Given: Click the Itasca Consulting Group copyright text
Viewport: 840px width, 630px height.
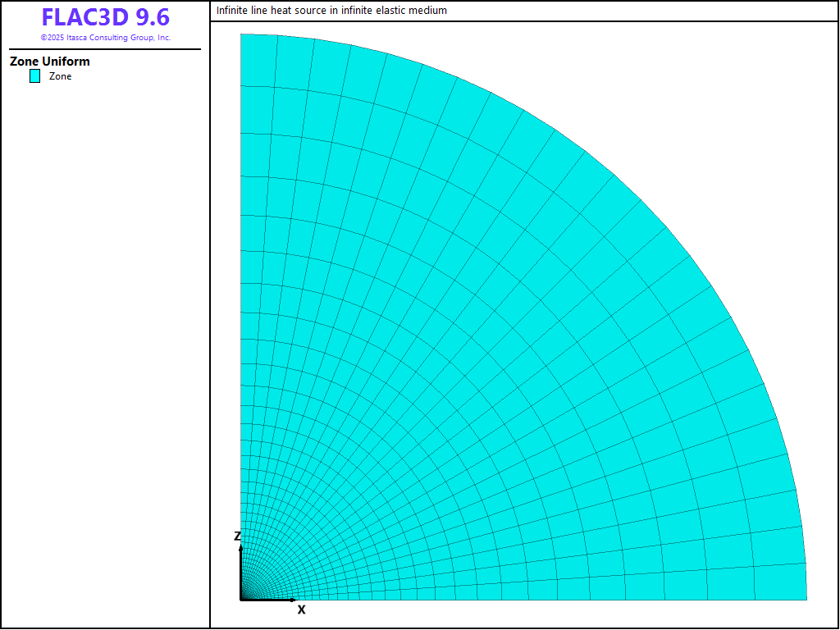Looking at the screenshot, I should 105,38.
